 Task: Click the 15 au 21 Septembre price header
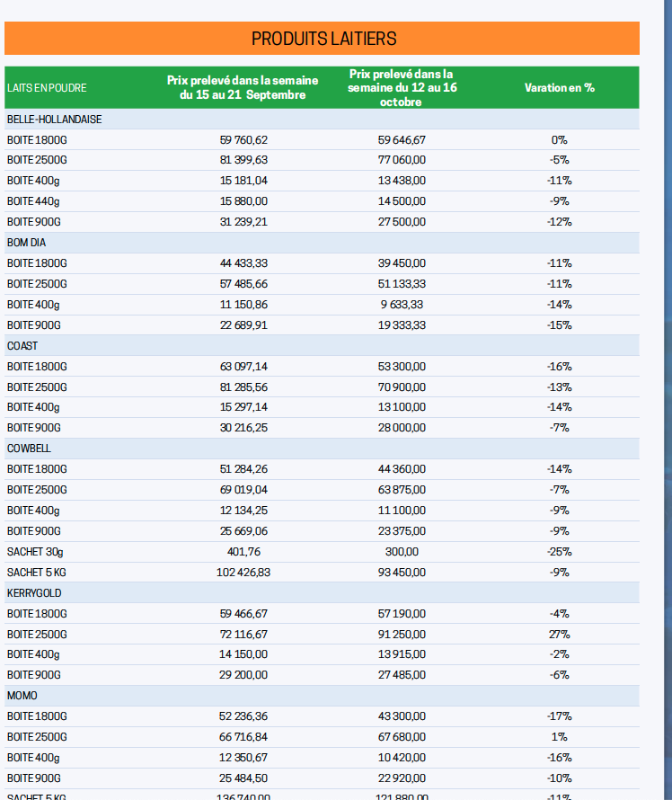click(243, 88)
